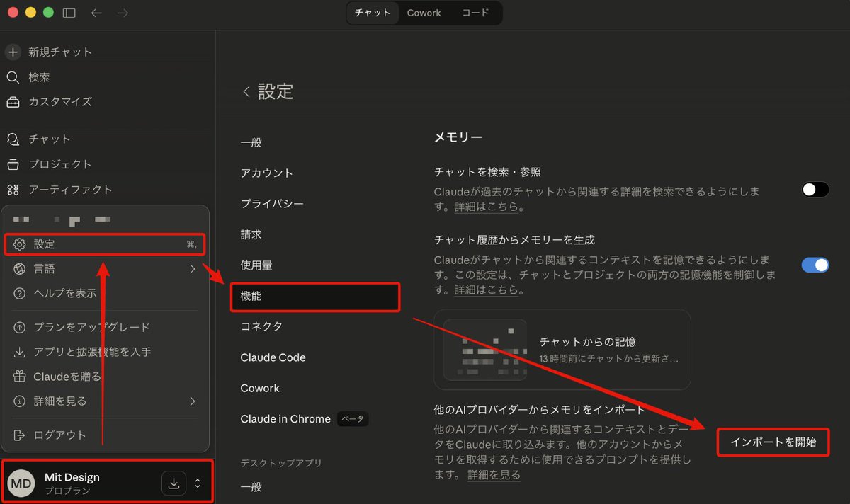Open the Mit Design account button
Screen dimensions: 850x504
tap(107, 483)
